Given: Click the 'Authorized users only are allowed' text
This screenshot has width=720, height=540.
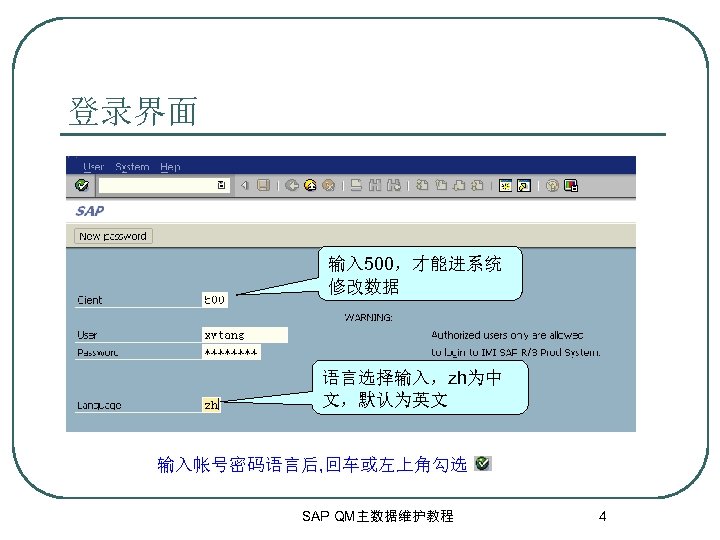Looking at the screenshot, I should point(507,335).
